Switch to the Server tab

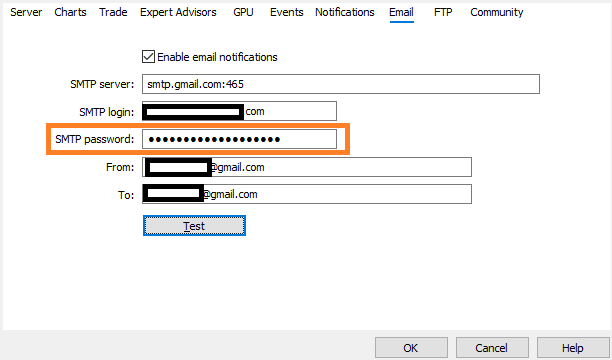coord(26,12)
